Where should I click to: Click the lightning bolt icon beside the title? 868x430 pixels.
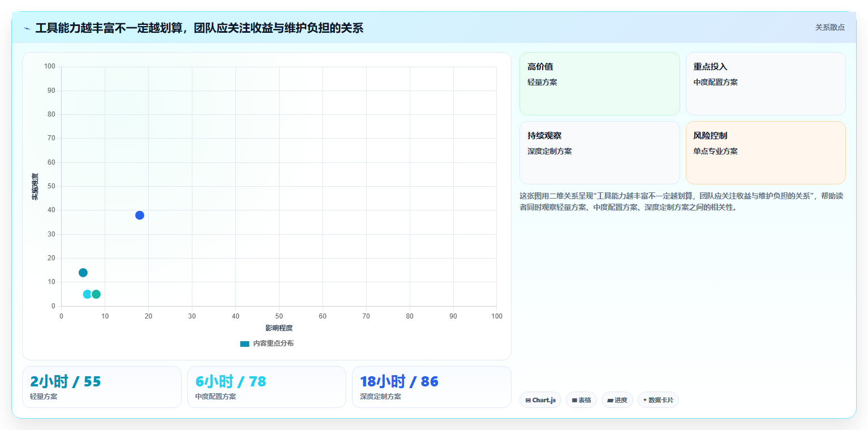coord(27,28)
